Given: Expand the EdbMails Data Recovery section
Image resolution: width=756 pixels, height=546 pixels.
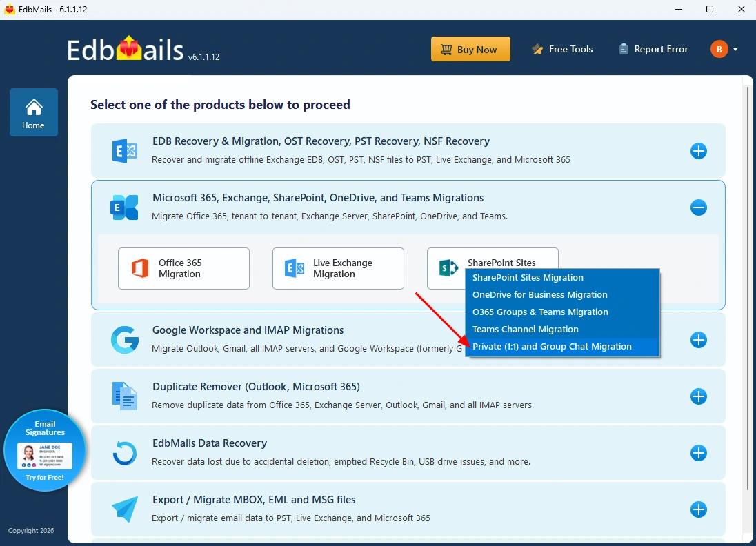Looking at the screenshot, I should tap(698, 453).
